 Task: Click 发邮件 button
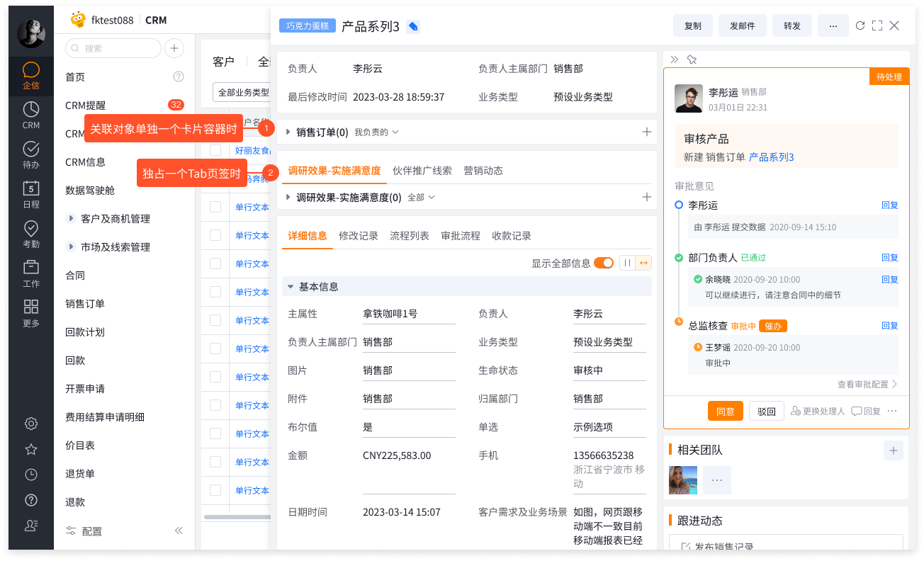point(743,25)
